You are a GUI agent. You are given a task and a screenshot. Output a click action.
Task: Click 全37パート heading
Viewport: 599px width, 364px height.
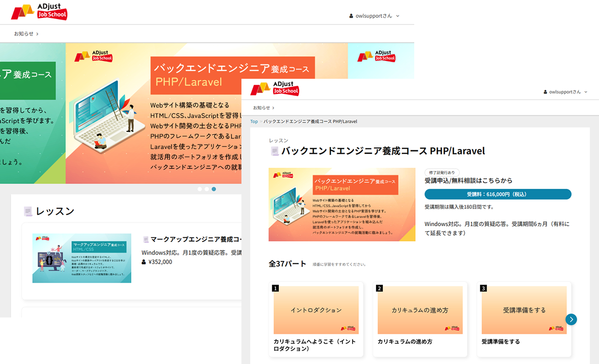288,264
